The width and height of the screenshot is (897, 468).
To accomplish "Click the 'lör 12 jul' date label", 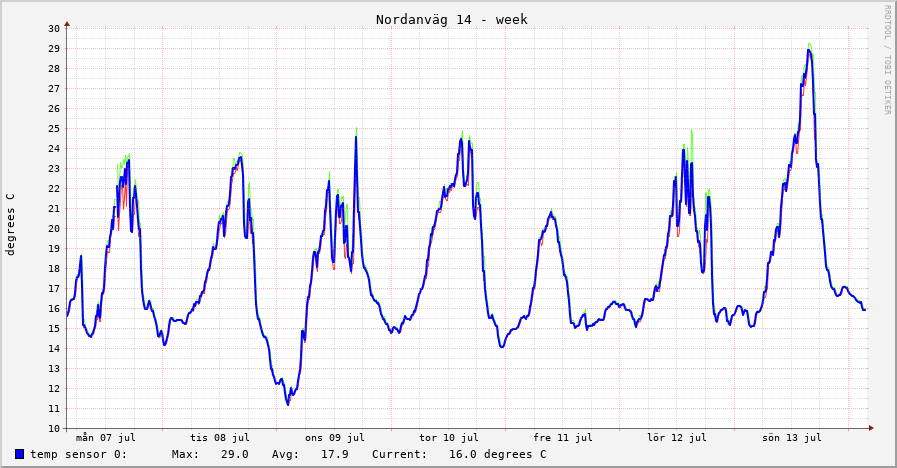I will pyautogui.click(x=677, y=438).
